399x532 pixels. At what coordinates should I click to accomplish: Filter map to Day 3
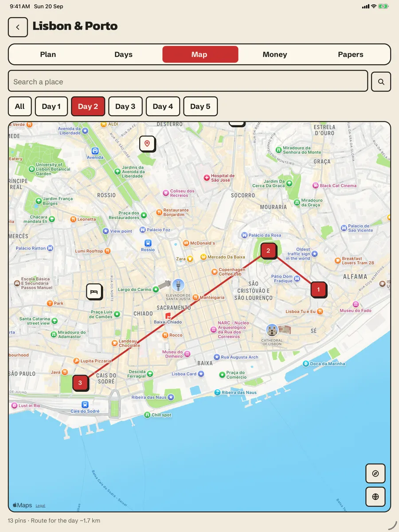click(125, 106)
